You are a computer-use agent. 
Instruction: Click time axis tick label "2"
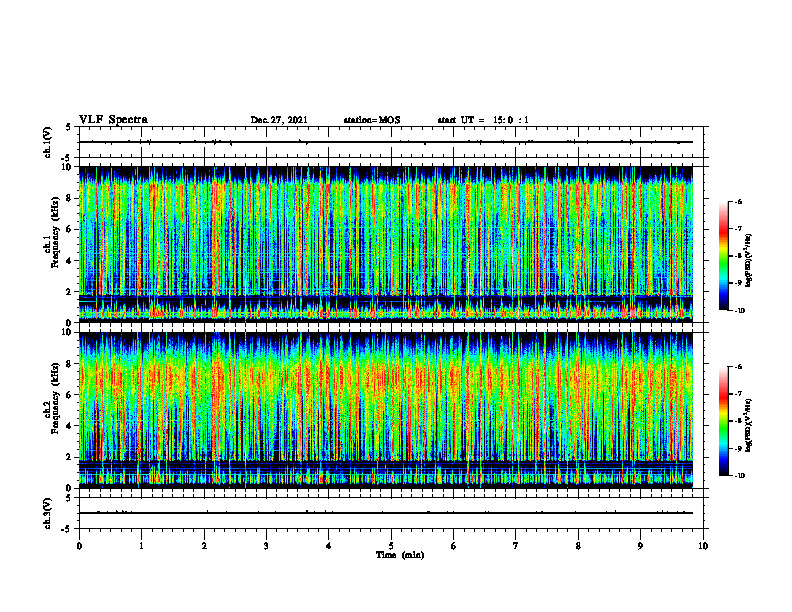click(204, 546)
